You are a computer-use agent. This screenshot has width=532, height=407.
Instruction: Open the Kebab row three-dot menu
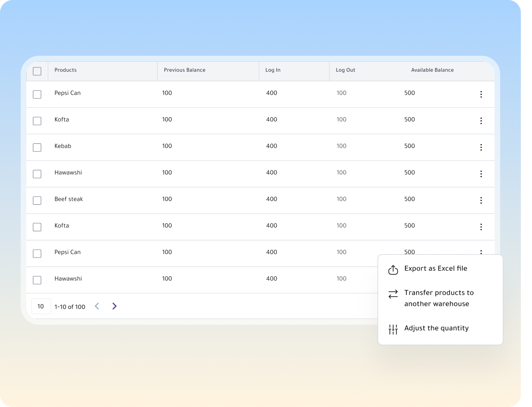pyautogui.click(x=481, y=147)
